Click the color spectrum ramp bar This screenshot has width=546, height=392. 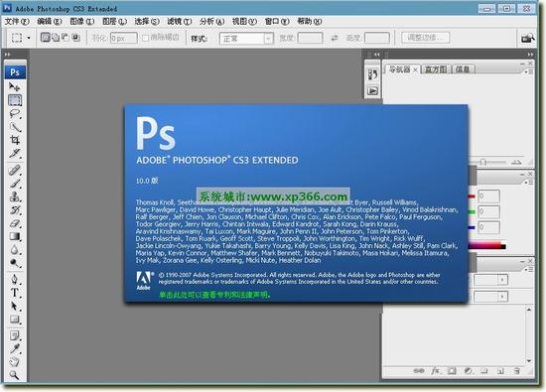486,246
